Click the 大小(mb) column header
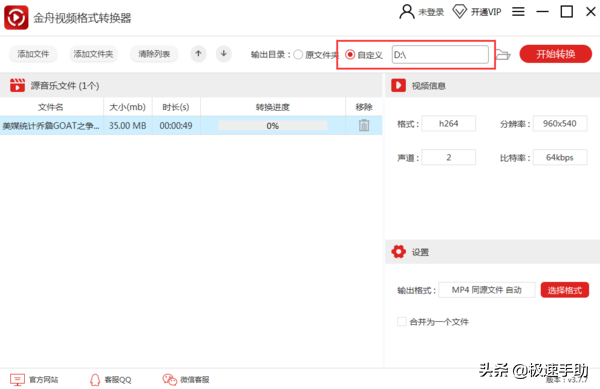Viewport: 600px width, 389px height. [x=127, y=107]
